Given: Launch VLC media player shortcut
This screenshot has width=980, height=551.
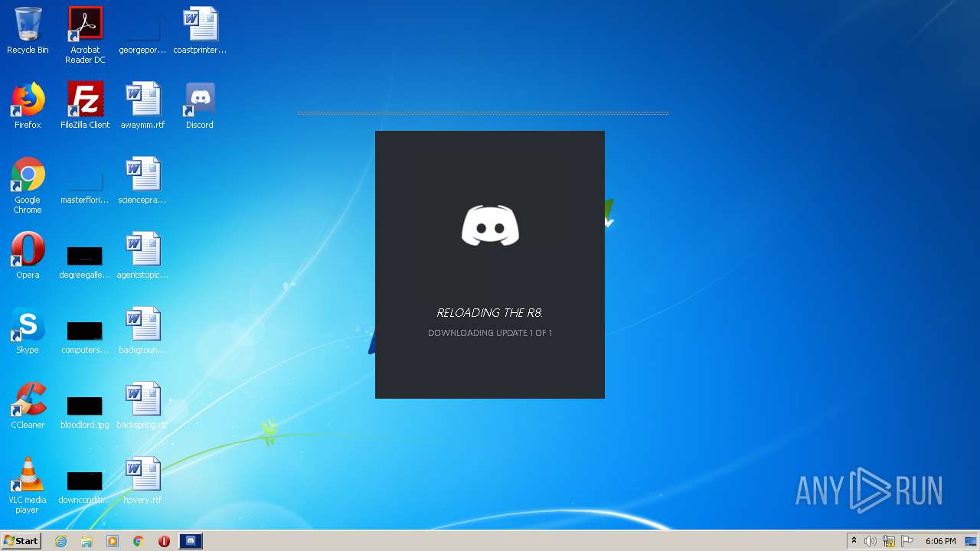Looking at the screenshot, I should pos(28,485).
